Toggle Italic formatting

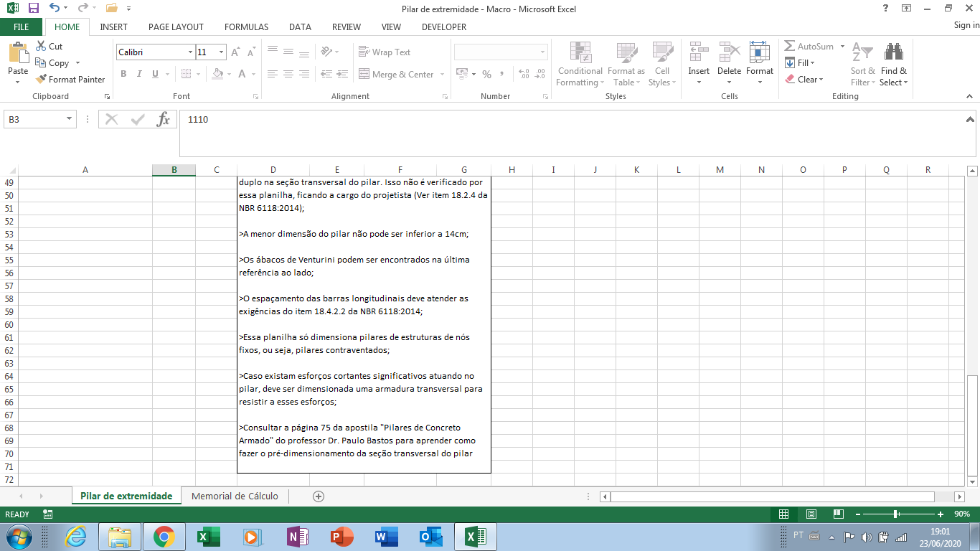pos(139,74)
